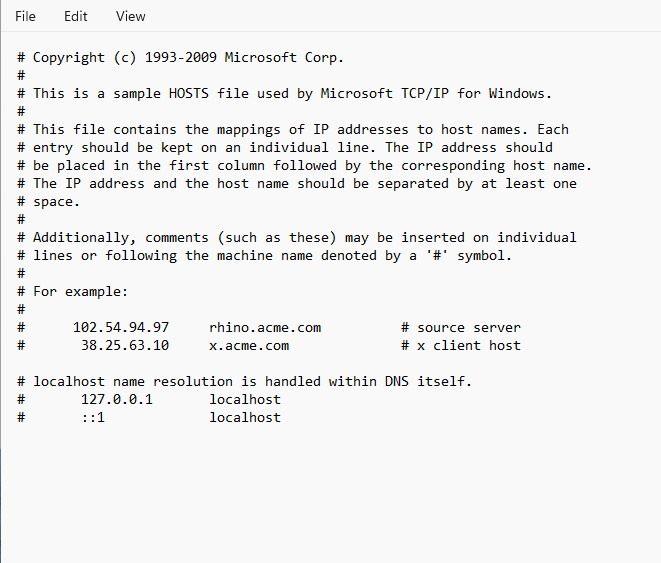Click the 'For example:' line

click(x=81, y=291)
